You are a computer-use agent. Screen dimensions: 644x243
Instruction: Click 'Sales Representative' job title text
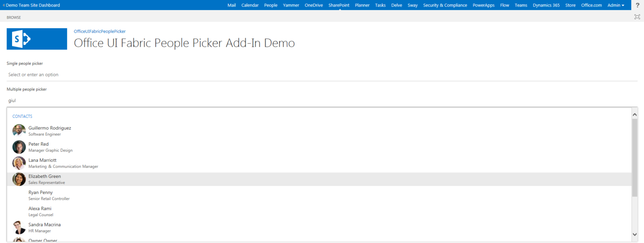(47, 183)
